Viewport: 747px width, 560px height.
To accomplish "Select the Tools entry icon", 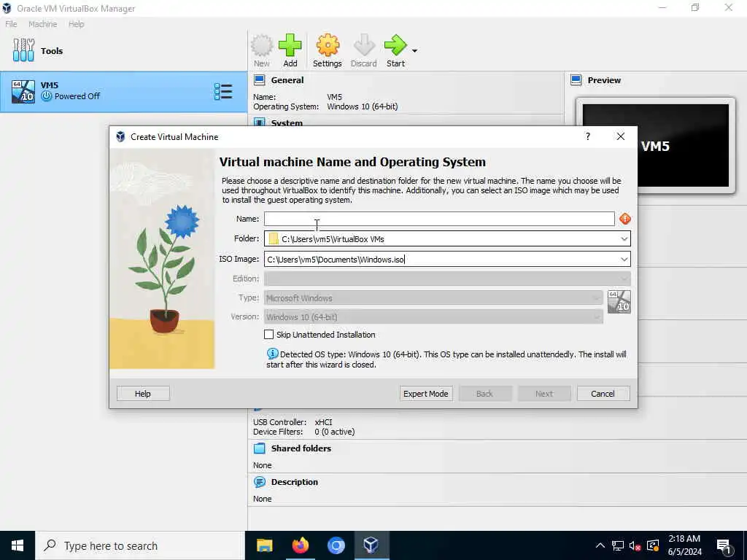I will click(24, 50).
